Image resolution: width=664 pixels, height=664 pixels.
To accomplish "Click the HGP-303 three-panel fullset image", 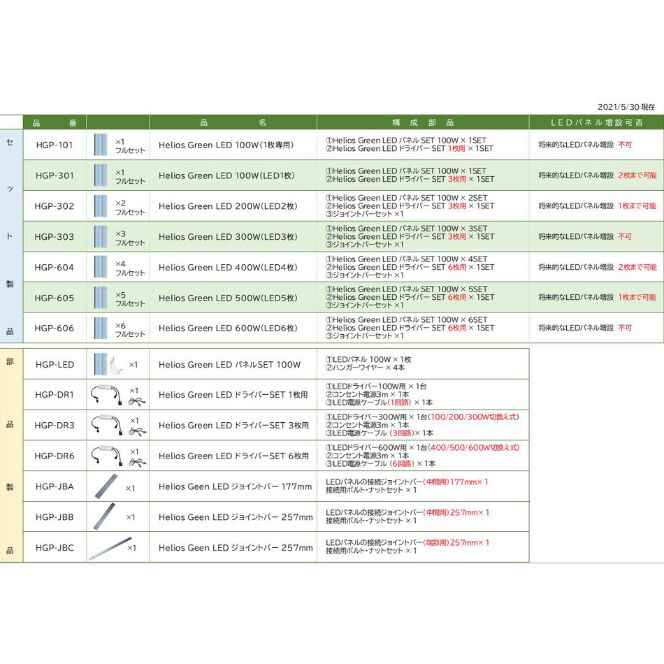I will tap(100, 237).
